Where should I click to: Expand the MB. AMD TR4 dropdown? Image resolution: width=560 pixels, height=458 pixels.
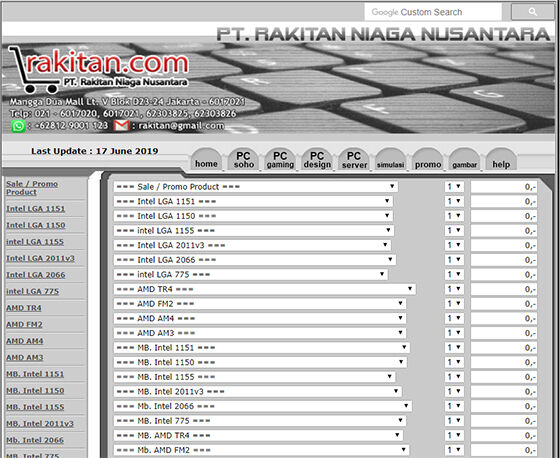point(258,435)
